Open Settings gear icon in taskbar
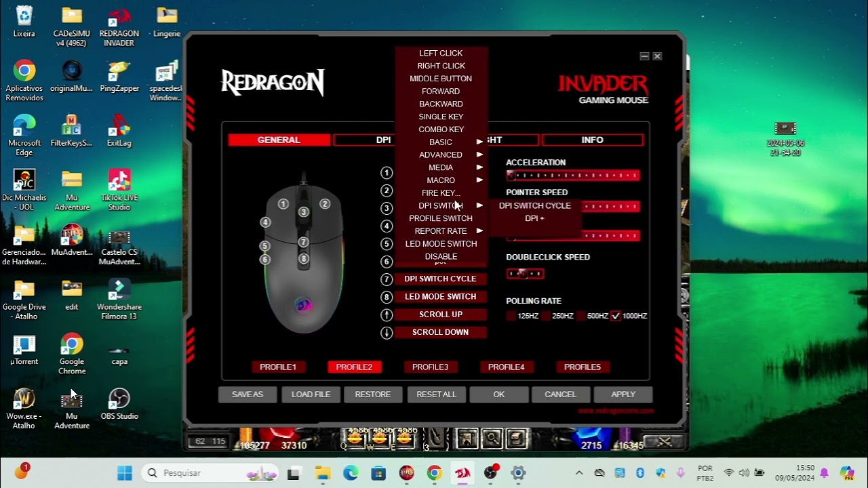The image size is (868, 488). 519,473
